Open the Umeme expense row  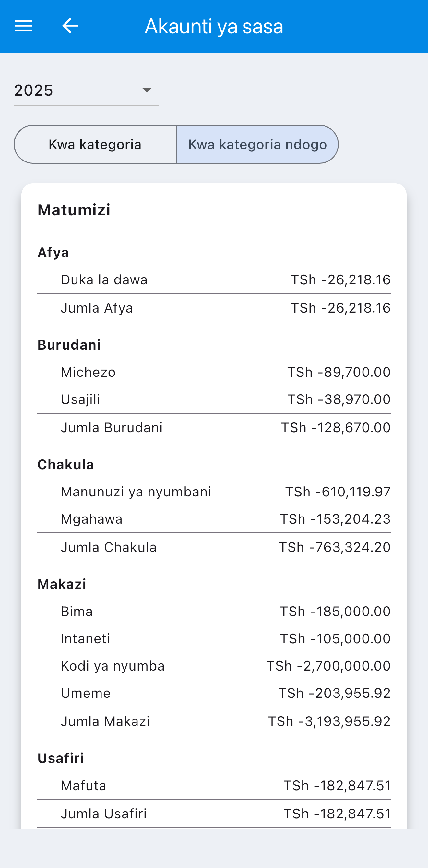[214, 693]
